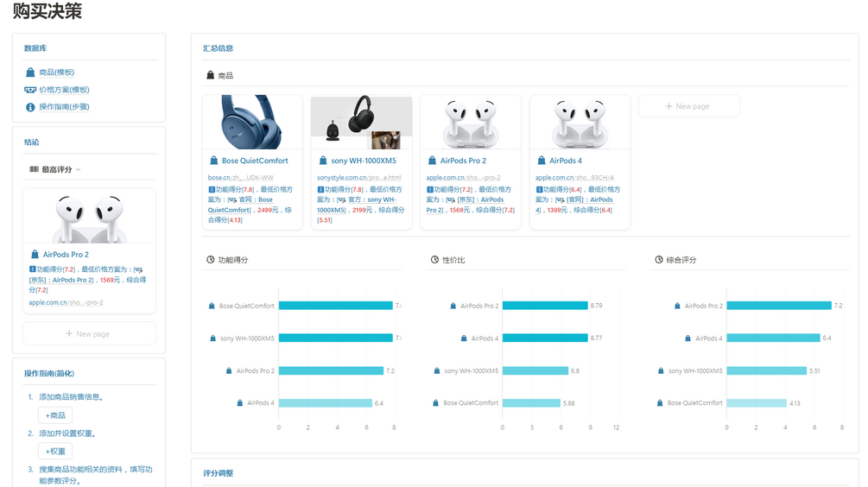
Task: Open the 商品(模板) database link
Action: tap(56, 73)
